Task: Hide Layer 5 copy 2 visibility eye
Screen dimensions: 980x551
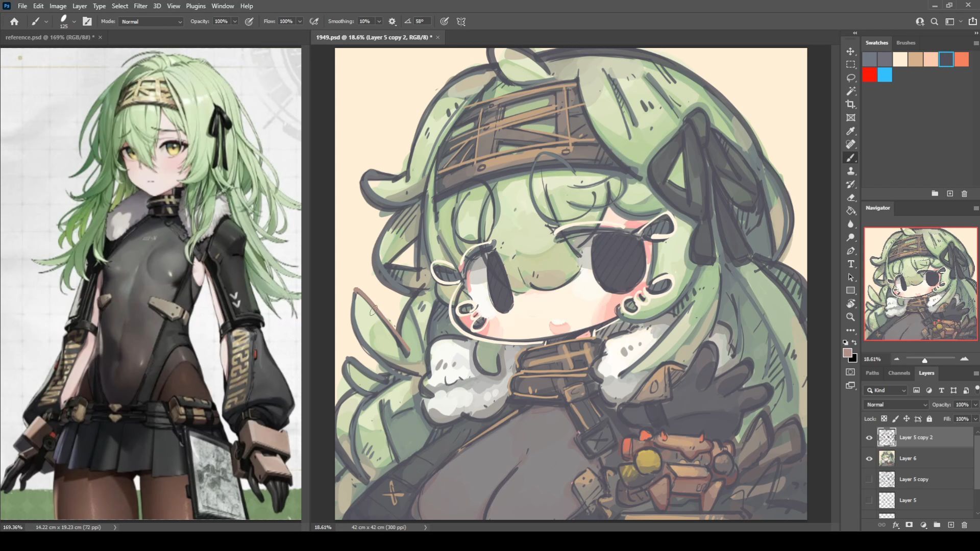Action: [x=869, y=437]
